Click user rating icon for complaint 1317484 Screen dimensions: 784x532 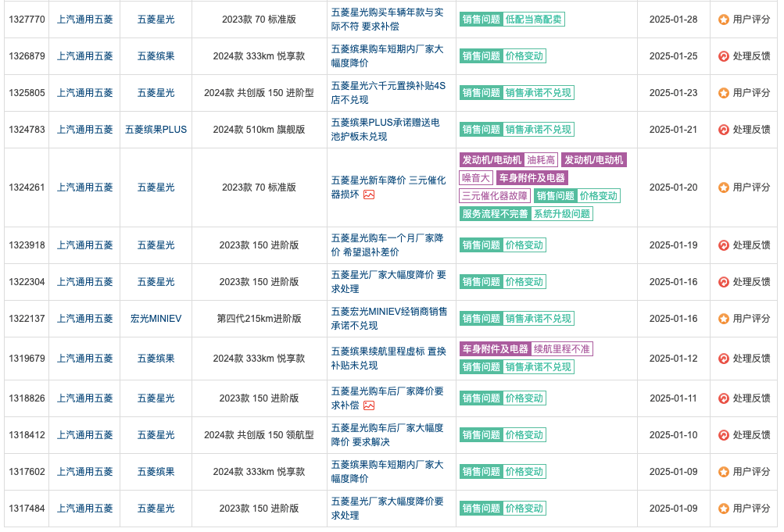[723, 509]
